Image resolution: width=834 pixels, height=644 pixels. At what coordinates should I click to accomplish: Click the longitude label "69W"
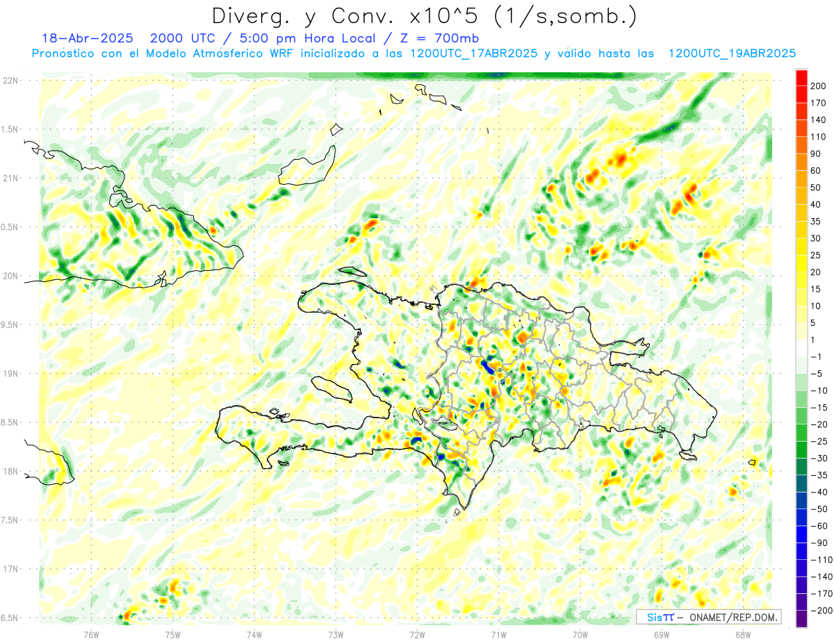coord(662,634)
